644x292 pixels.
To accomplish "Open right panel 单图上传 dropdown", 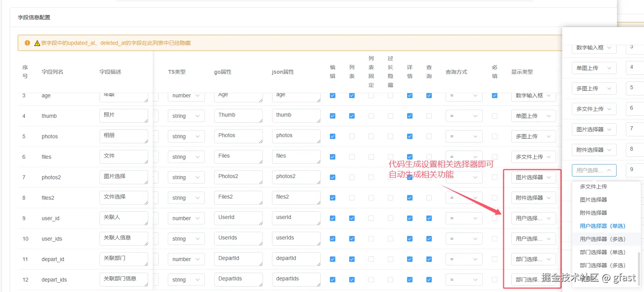I will [x=594, y=68].
